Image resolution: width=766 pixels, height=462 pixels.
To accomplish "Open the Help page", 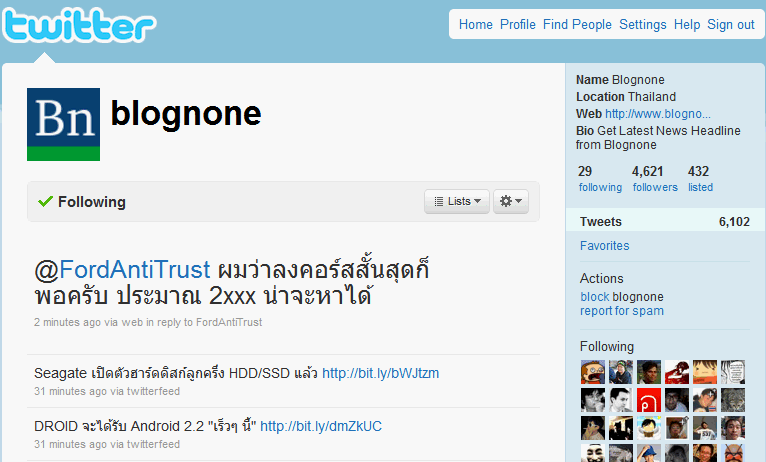I will (687, 24).
